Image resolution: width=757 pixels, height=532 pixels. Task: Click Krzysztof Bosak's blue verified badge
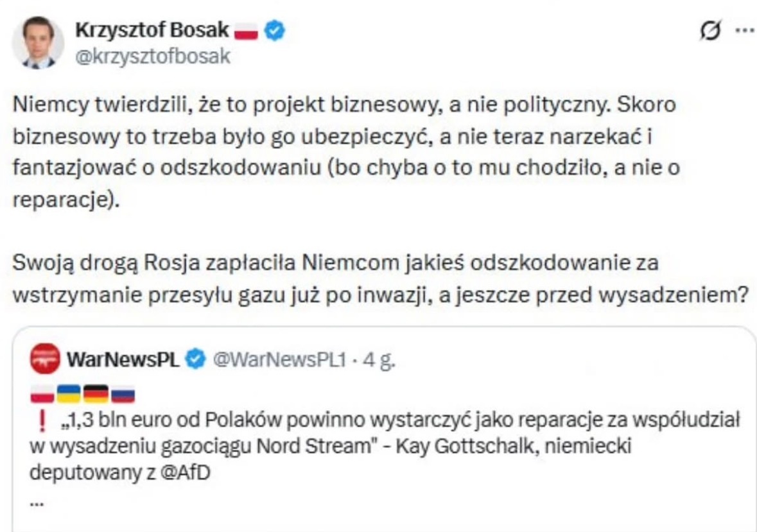pyautogui.click(x=275, y=30)
